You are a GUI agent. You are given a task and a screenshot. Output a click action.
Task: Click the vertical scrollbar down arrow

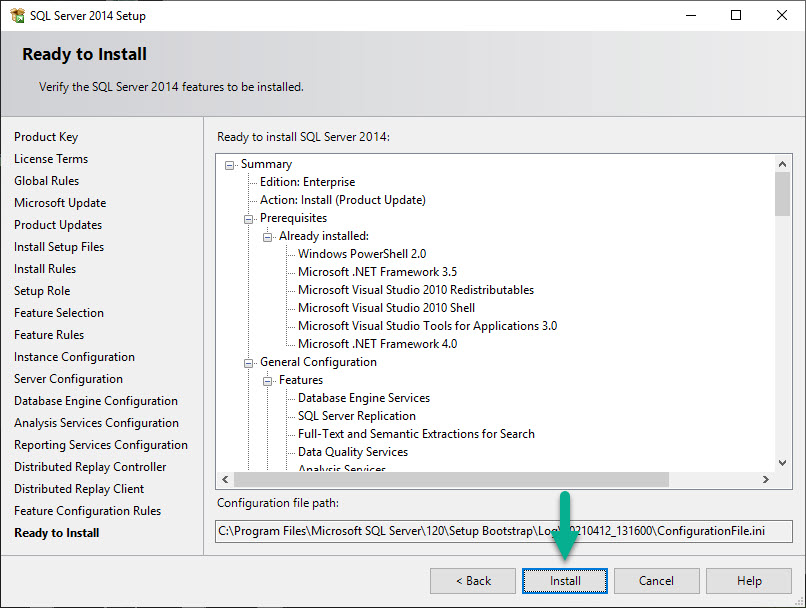pos(782,463)
